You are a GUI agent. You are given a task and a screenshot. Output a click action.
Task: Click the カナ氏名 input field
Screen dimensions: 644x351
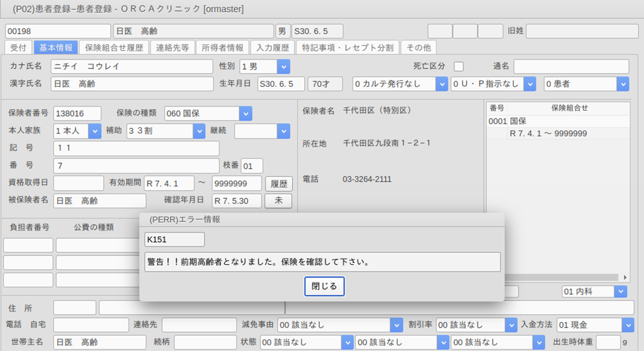coord(132,67)
